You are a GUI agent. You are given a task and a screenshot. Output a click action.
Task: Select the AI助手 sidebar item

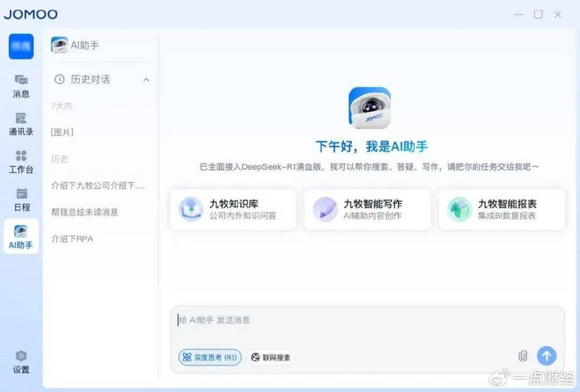click(21, 236)
